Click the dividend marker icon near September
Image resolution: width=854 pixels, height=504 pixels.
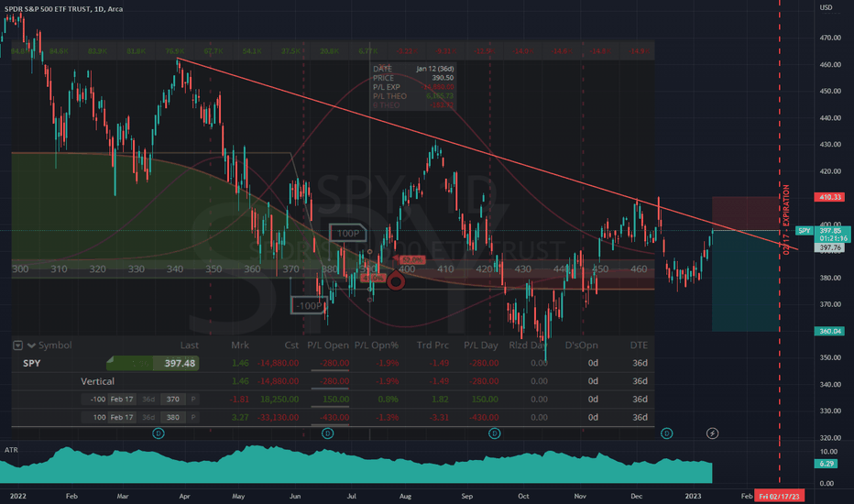coord(495,433)
